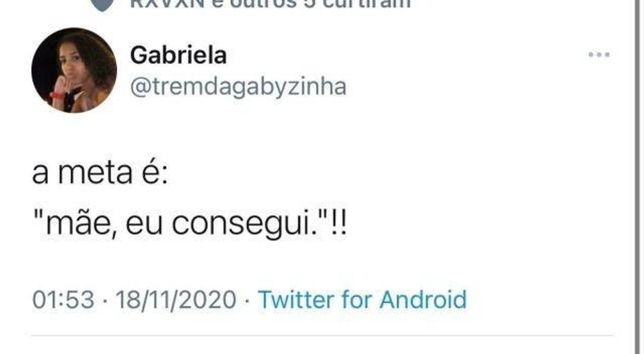Screen dimensions: 644x354
Task: Click the word Android in the source label
Action: pos(424,300)
